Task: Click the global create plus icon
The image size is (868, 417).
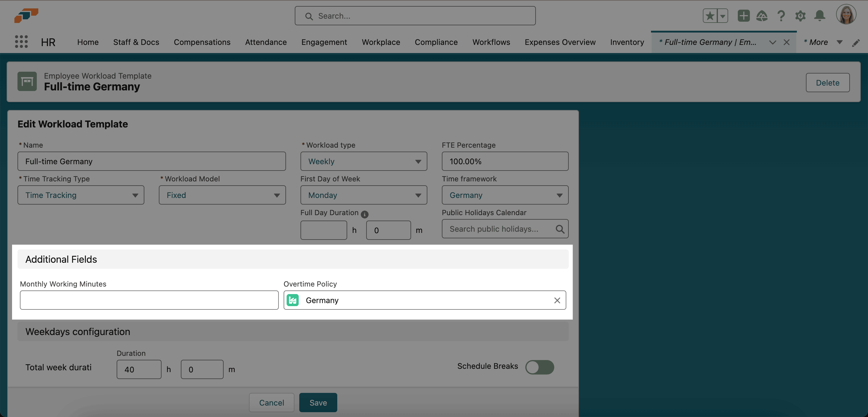Action: point(743,16)
